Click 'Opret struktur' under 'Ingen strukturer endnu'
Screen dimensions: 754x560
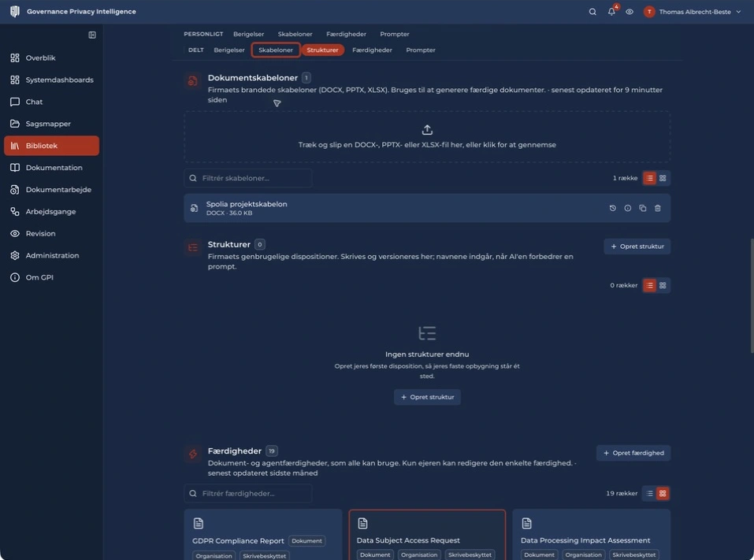pyautogui.click(x=427, y=397)
